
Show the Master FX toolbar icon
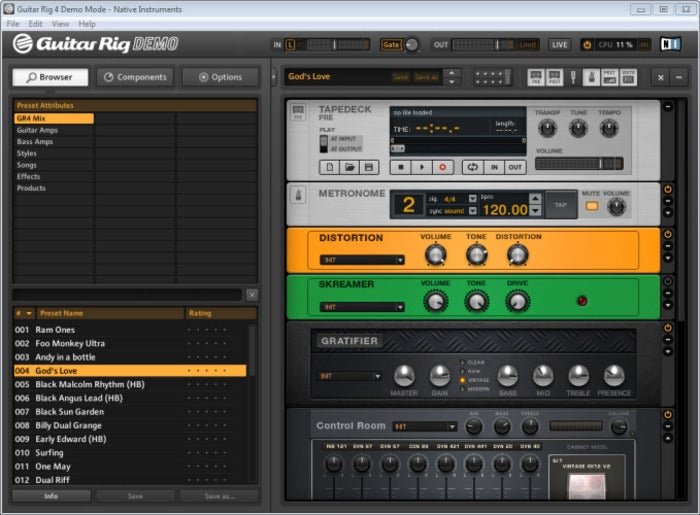[x=628, y=77]
